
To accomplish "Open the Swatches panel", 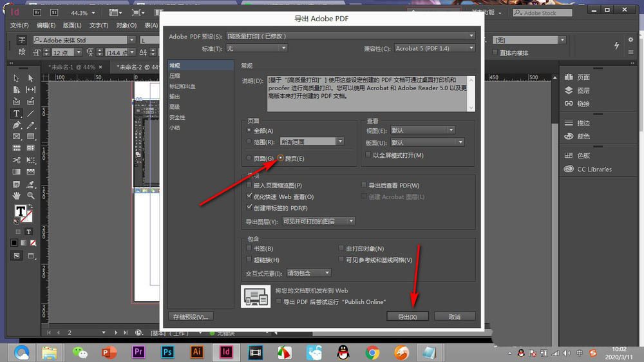I will coord(577,155).
